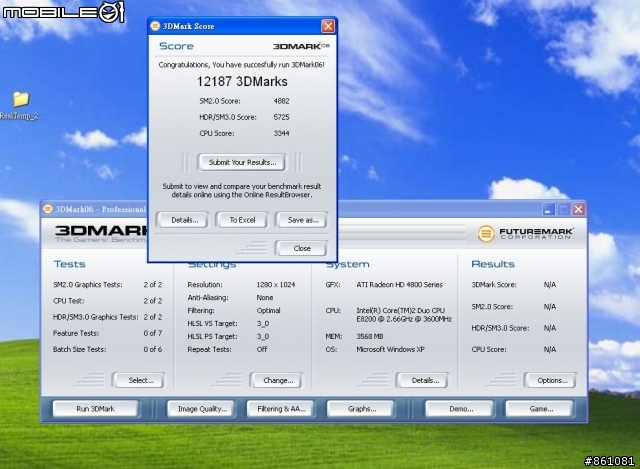Click Batch Size Tests 0 of 6 value

[x=153, y=349]
